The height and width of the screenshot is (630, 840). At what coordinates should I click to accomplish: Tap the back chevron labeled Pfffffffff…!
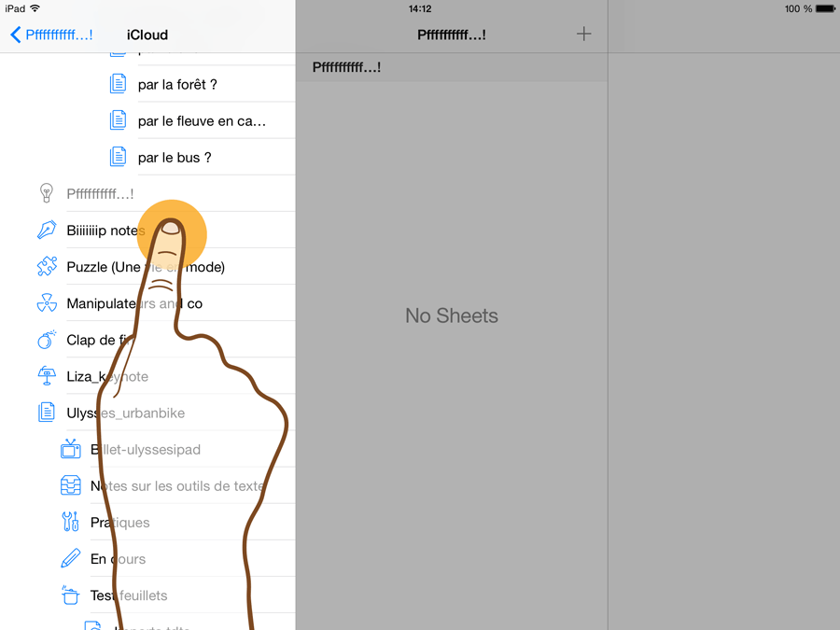coord(51,35)
